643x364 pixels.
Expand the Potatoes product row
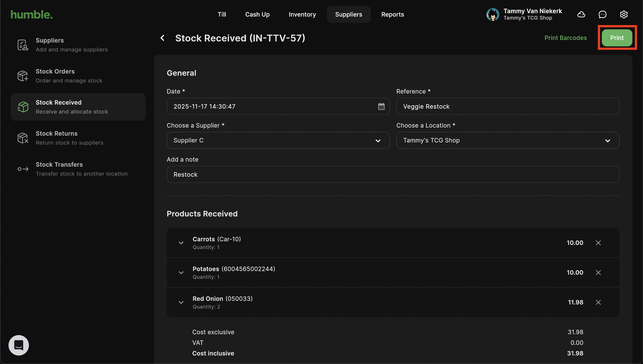coord(181,273)
